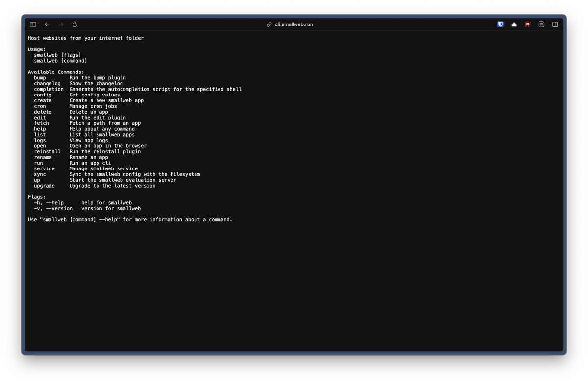588x383 pixels.
Task: Click the 'reinstall' command name
Action: point(47,152)
